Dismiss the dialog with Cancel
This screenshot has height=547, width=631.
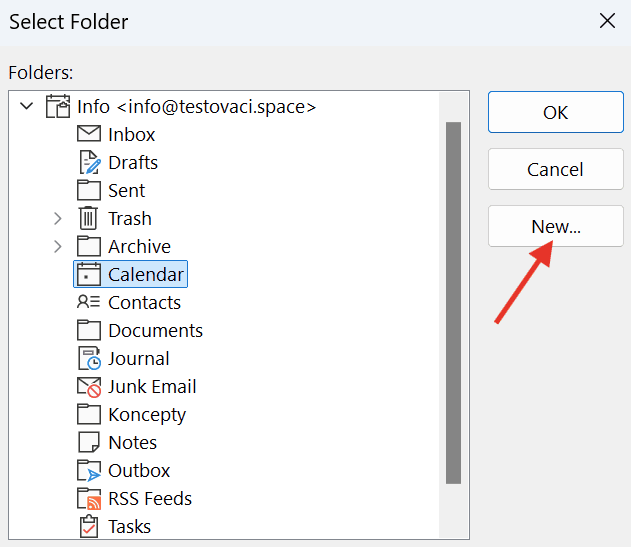pos(556,169)
